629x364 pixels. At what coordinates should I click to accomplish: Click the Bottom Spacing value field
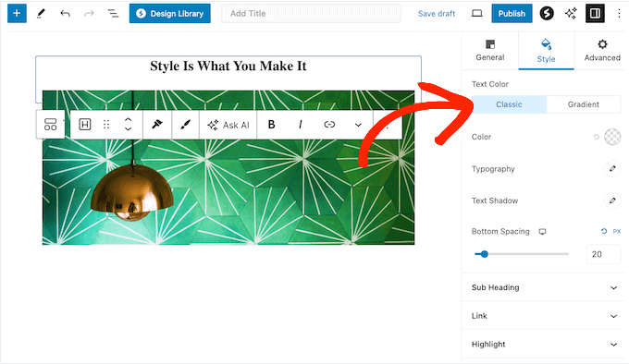(604, 254)
